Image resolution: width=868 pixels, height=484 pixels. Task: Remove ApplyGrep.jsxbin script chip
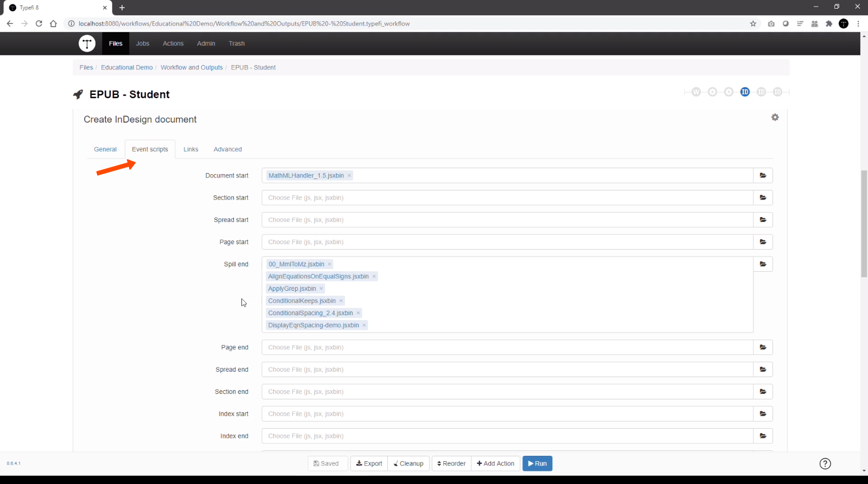tap(321, 289)
